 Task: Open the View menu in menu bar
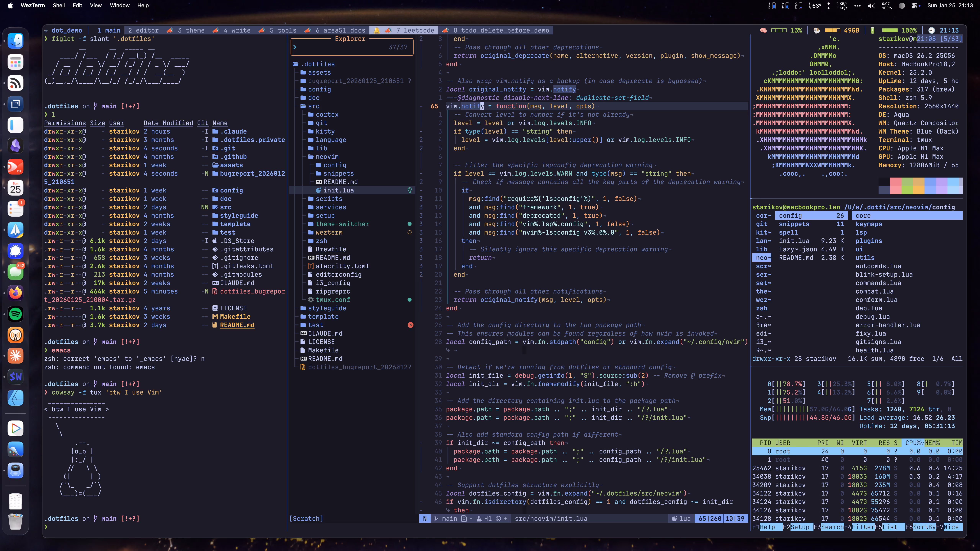(96, 5)
